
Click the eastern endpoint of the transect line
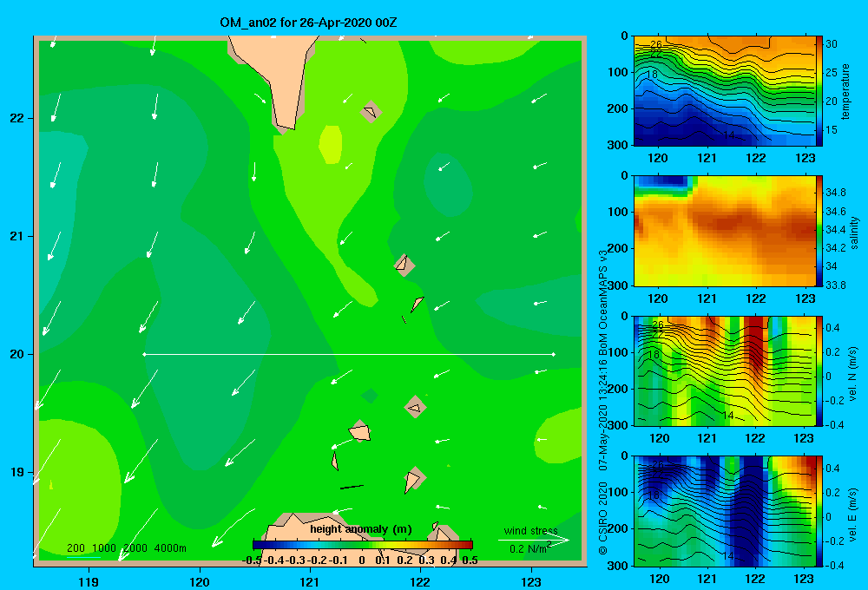coord(554,354)
